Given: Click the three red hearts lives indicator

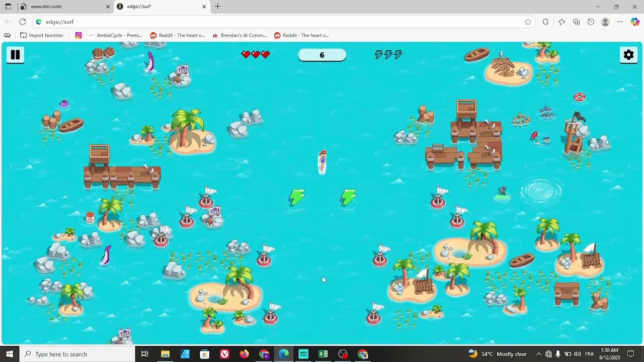Looking at the screenshot, I should [256, 55].
